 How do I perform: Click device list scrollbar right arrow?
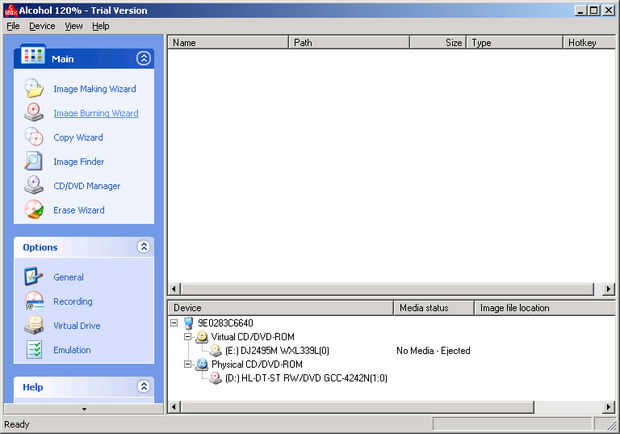point(609,406)
